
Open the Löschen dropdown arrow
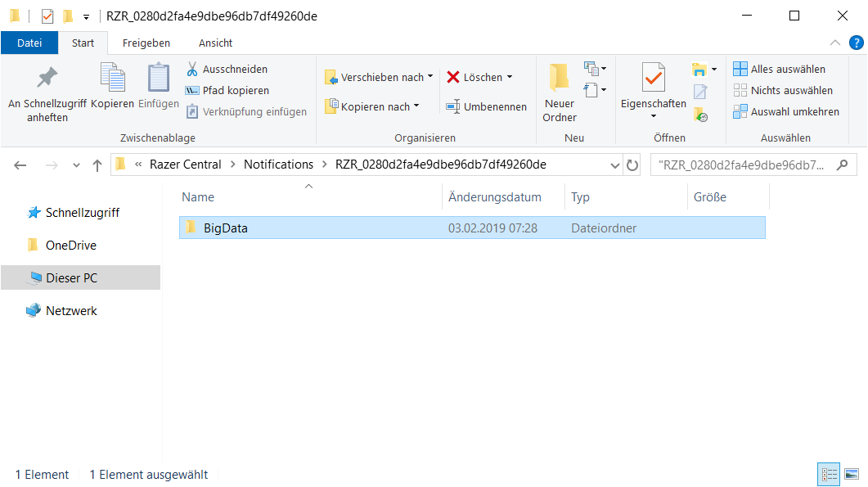[x=510, y=77]
